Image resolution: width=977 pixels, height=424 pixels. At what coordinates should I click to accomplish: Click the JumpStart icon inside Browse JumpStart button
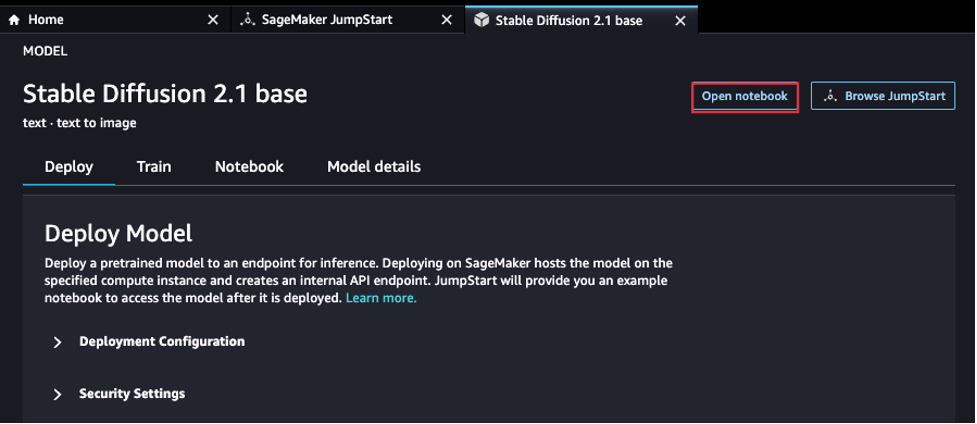pyautogui.click(x=829, y=96)
